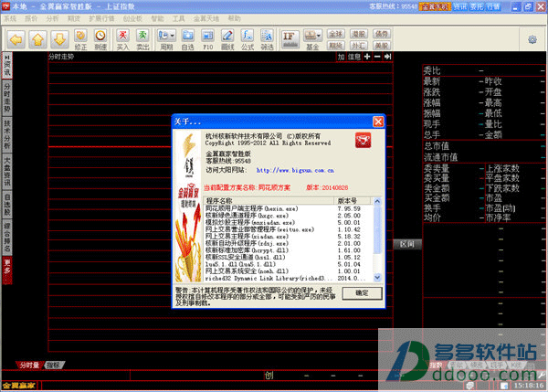Open the 卖出 sell icon

pos(142,39)
